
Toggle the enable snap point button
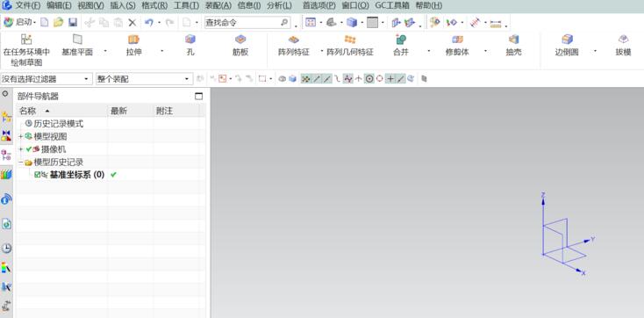[305, 78]
